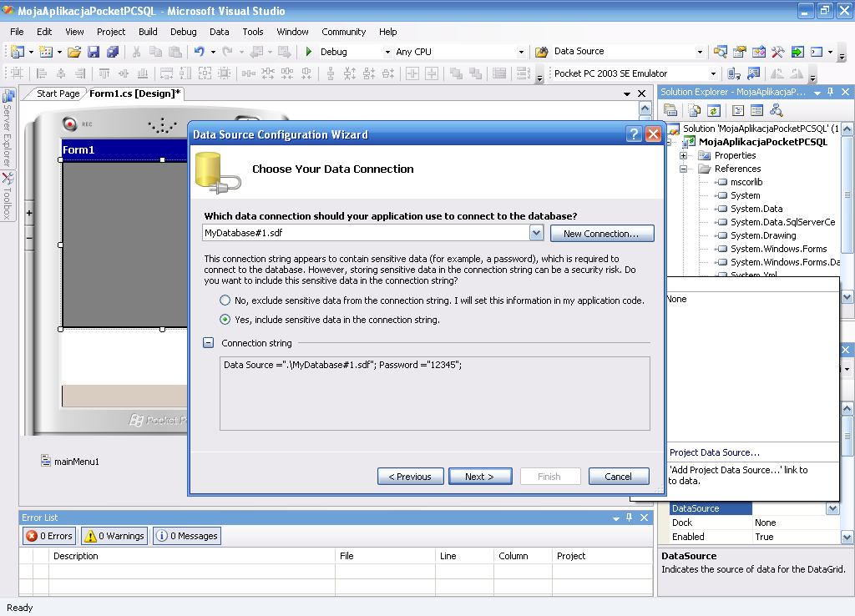This screenshot has height=616, width=855.
Task: Click View Code icon in Solution Explorer
Action: 738,111
